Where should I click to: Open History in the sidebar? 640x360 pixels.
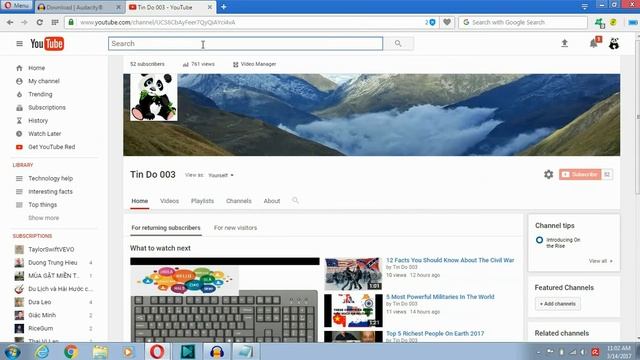(x=38, y=120)
